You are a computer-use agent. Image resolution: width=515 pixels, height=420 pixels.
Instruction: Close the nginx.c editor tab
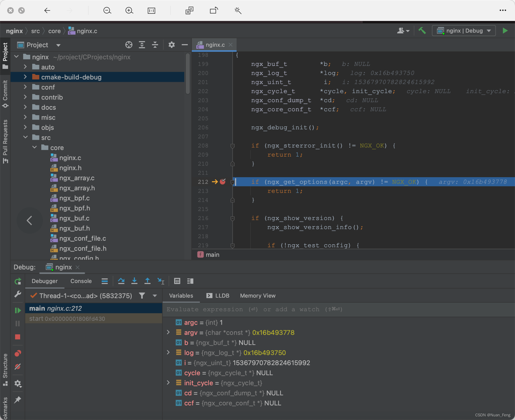231,45
